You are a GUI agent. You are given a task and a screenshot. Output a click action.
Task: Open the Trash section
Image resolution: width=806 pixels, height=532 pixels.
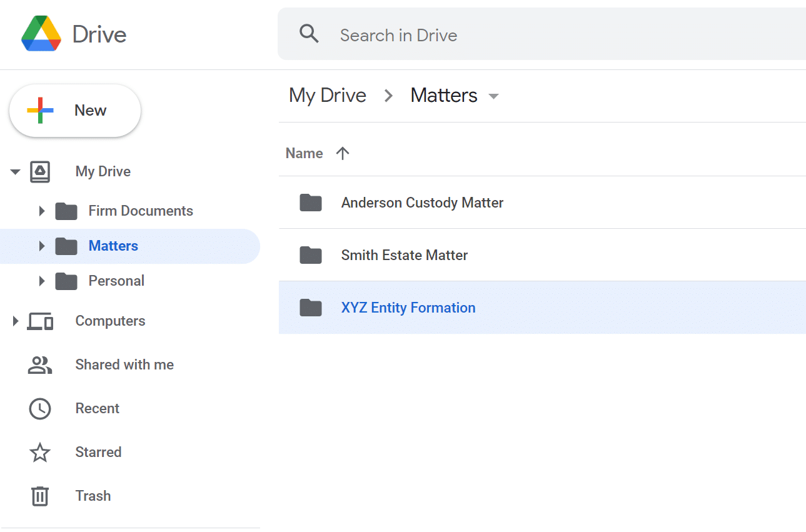93,496
